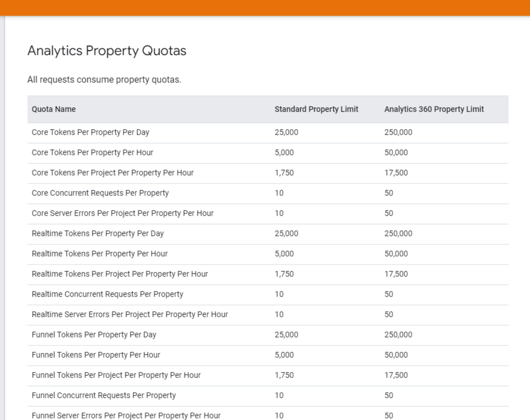
Task: Select Core Tokens Per Project Per Property Per Hour
Action: [x=113, y=173]
